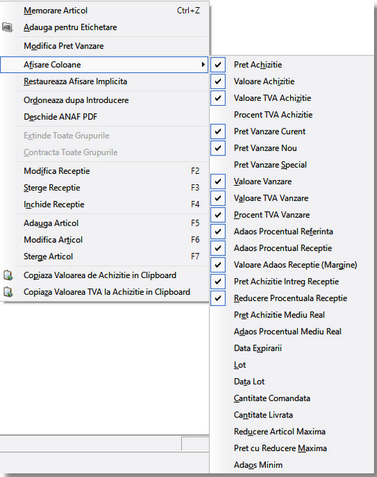Choose Memorare Articol from the menu

coord(105,11)
